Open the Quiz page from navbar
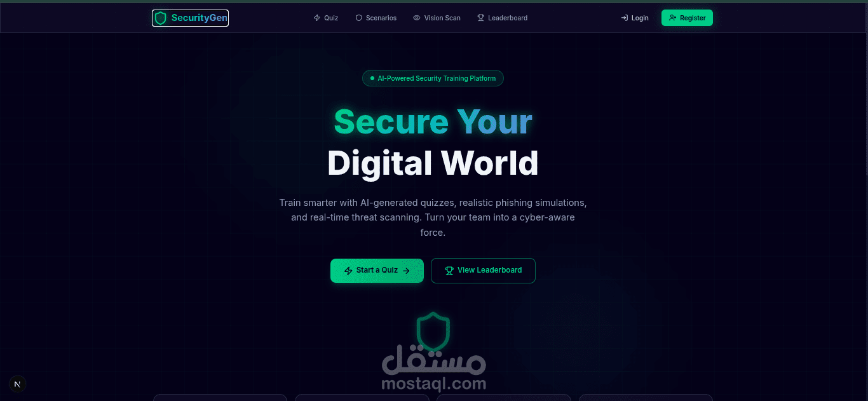Screen dimensions: 868x401 tap(326, 18)
